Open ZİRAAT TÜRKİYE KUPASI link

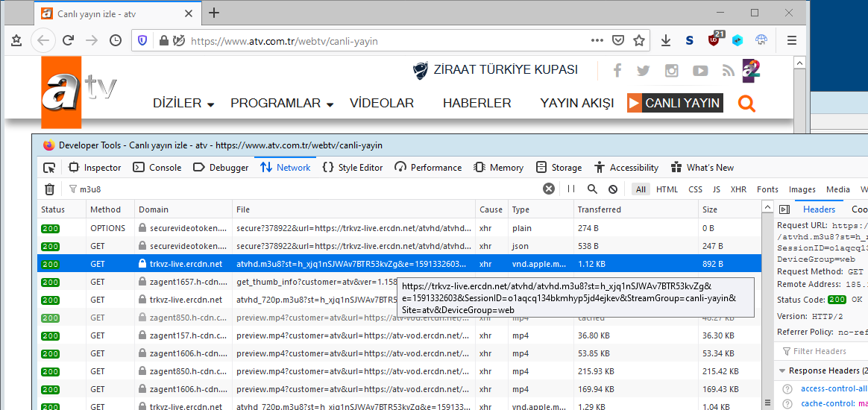[495, 70]
